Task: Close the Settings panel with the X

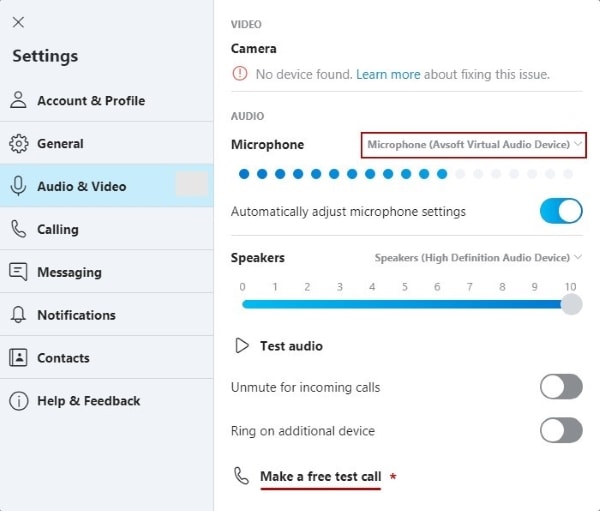Action: pos(18,22)
